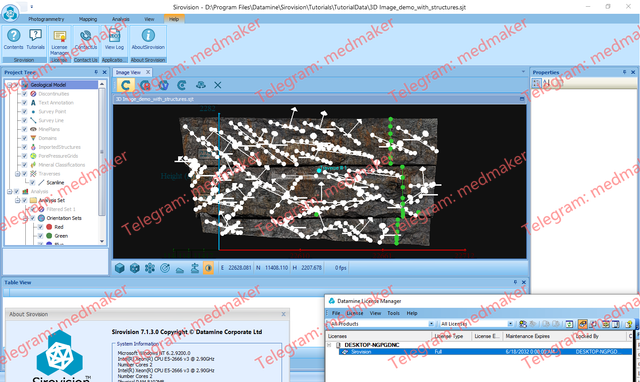Click the Green orientation set color circle
Image resolution: width=640 pixels, height=382 pixels.
(49, 236)
